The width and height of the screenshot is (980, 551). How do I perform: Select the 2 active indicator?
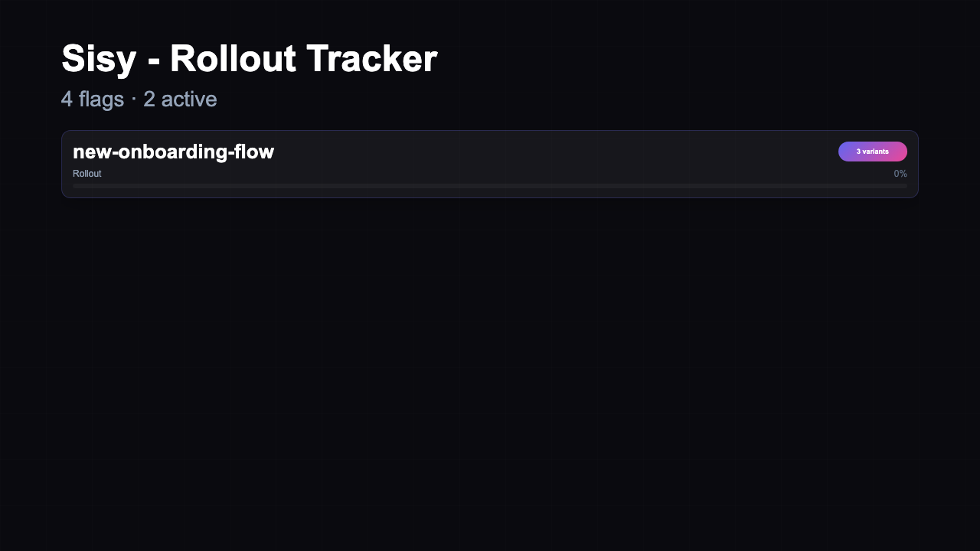coord(180,99)
